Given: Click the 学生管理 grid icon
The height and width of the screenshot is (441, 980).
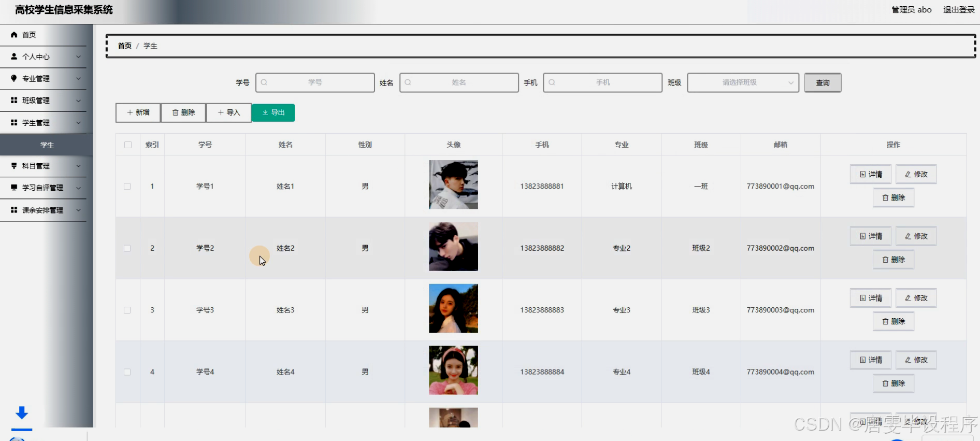Looking at the screenshot, I should (x=14, y=122).
